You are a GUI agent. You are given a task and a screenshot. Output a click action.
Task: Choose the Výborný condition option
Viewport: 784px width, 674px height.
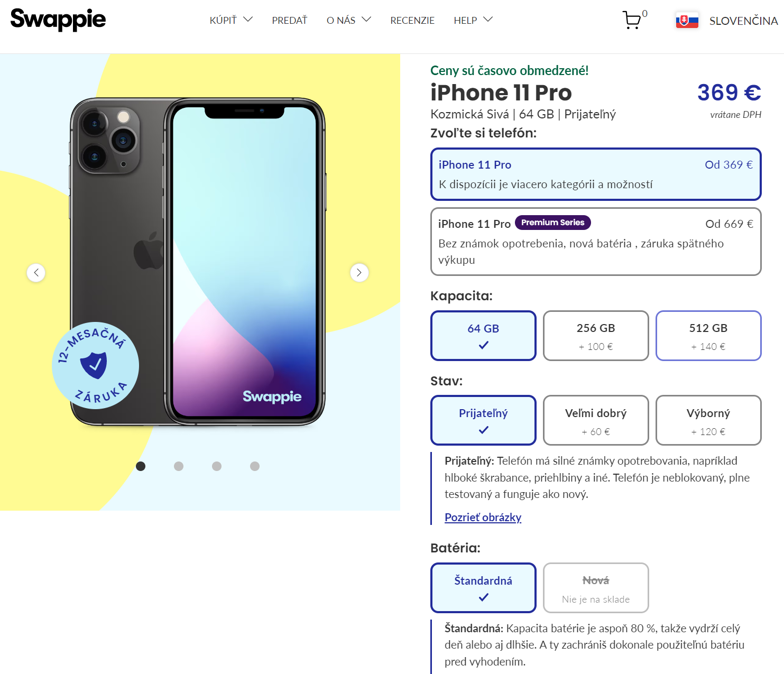(708, 420)
